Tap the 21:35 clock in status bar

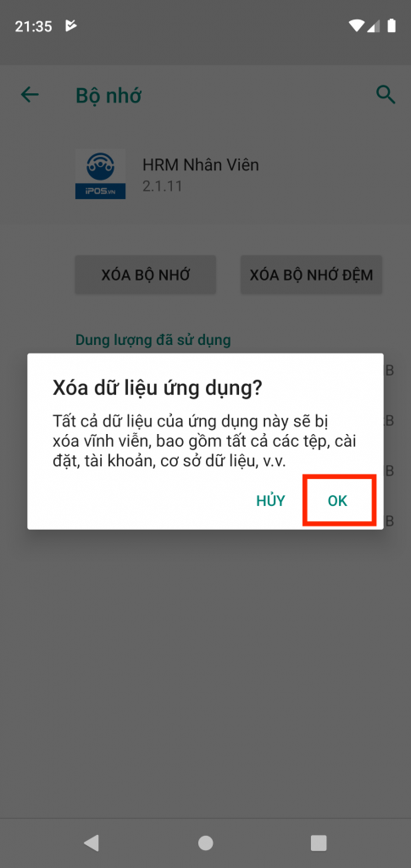point(33,26)
